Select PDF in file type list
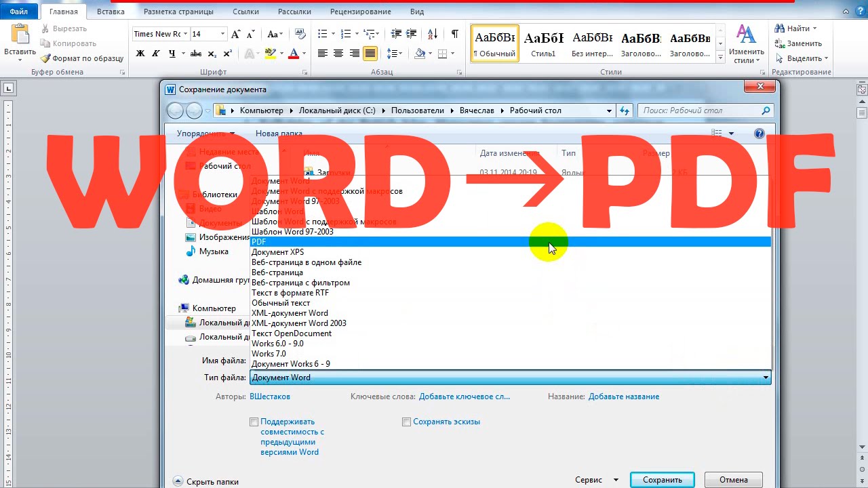The height and width of the screenshot is (488, 868). tap(511, 242)
